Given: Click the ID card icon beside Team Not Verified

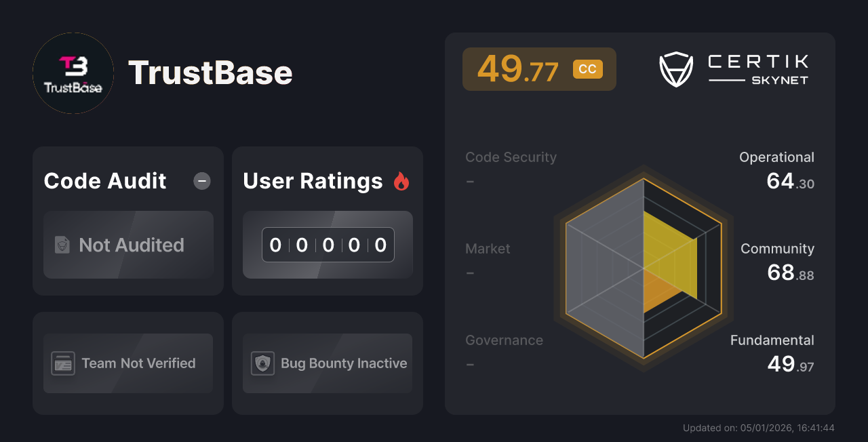Looking at the screenshot, I should [x=62, y=363].
